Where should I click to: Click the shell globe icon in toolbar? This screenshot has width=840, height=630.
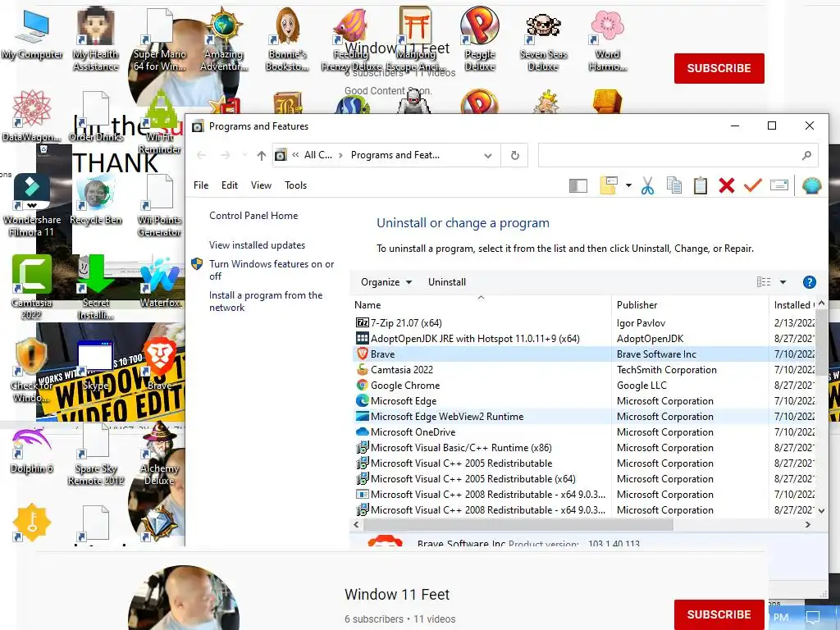pyautogui.click(x=811, y=185)
